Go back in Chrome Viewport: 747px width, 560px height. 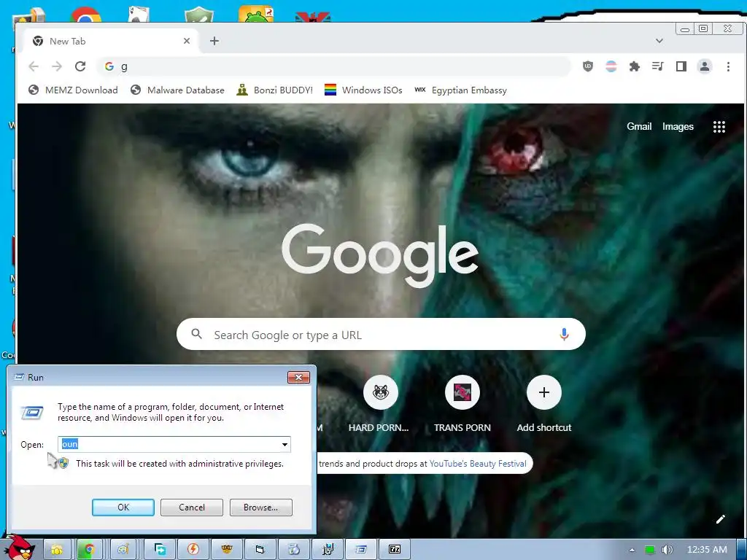[x=34, y=66]
